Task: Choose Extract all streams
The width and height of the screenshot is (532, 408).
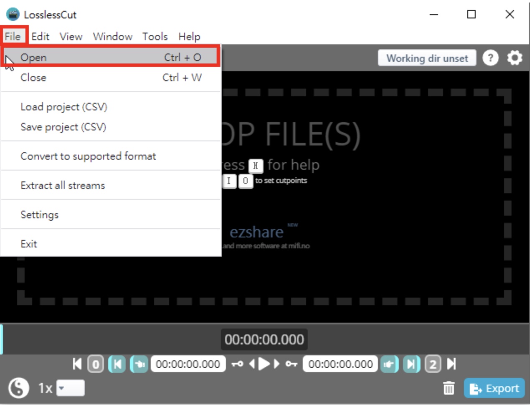Action: coord(111,185)
